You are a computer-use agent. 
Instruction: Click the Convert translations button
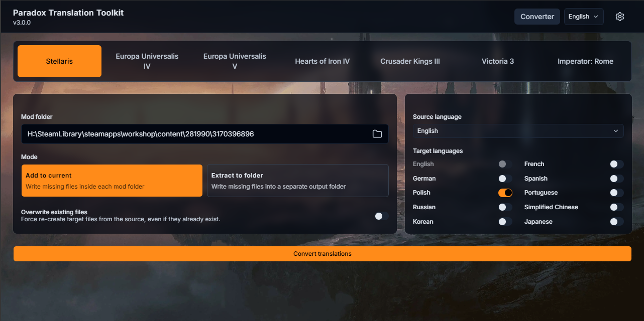tap(322, 253)
